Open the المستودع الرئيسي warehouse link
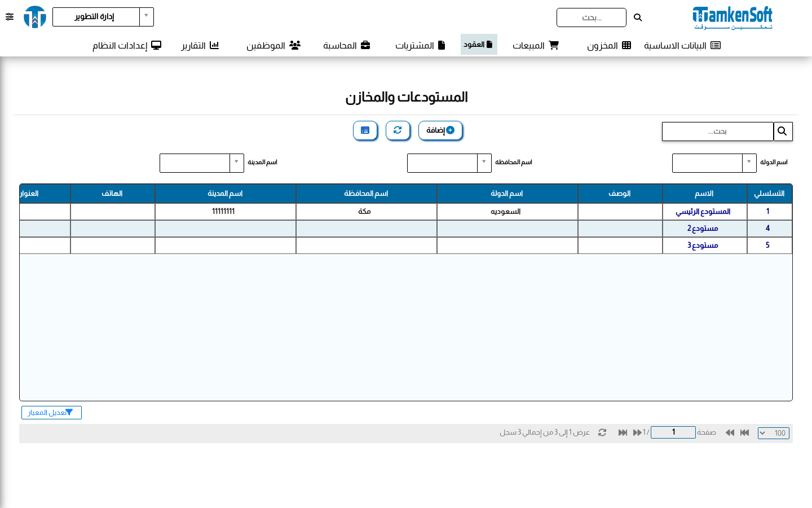812x508 pixels. pos(703,212)
